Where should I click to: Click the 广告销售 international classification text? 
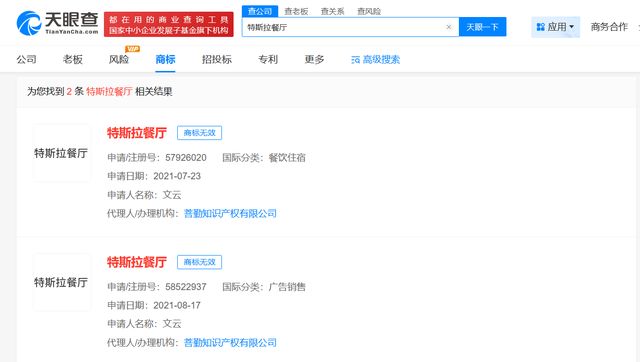click(x=287, y=287)
